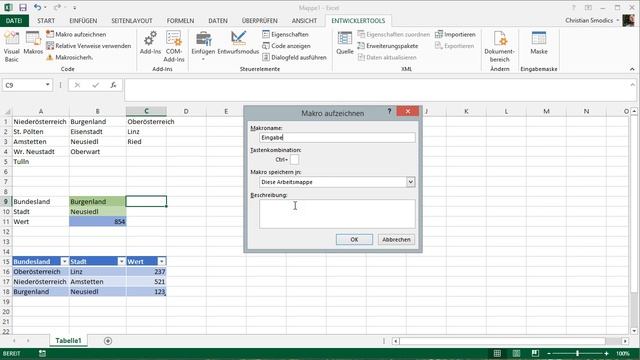Click the Save icon in quick access toolbar
Viewport: 640px width, 360px height.
23,7
